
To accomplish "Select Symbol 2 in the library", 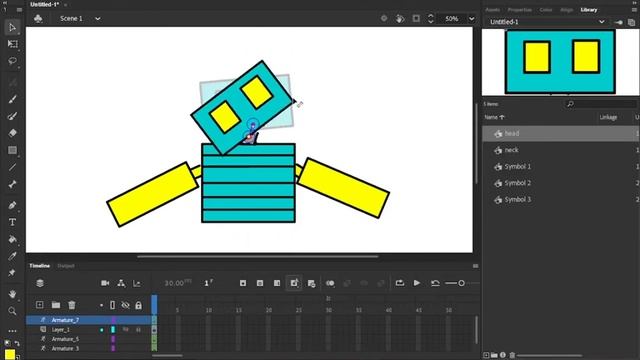I will [560, 183].
